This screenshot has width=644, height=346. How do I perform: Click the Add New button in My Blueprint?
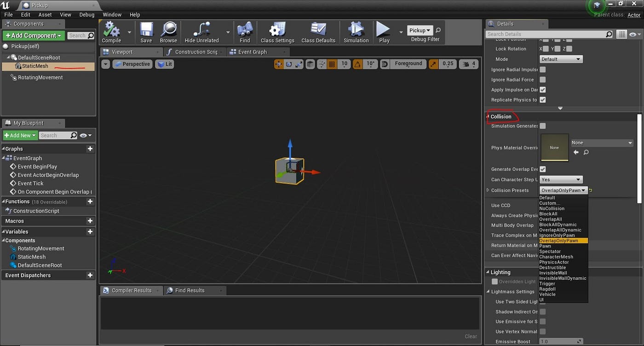click(x=20, y=135)
